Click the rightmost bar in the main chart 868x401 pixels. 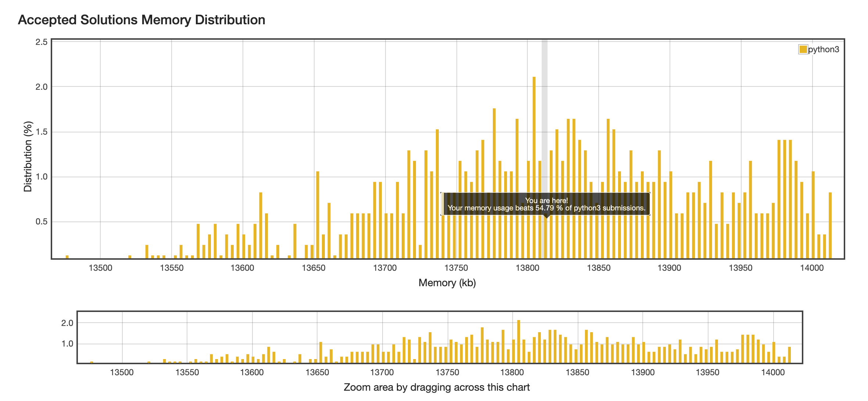coord(830,224)
